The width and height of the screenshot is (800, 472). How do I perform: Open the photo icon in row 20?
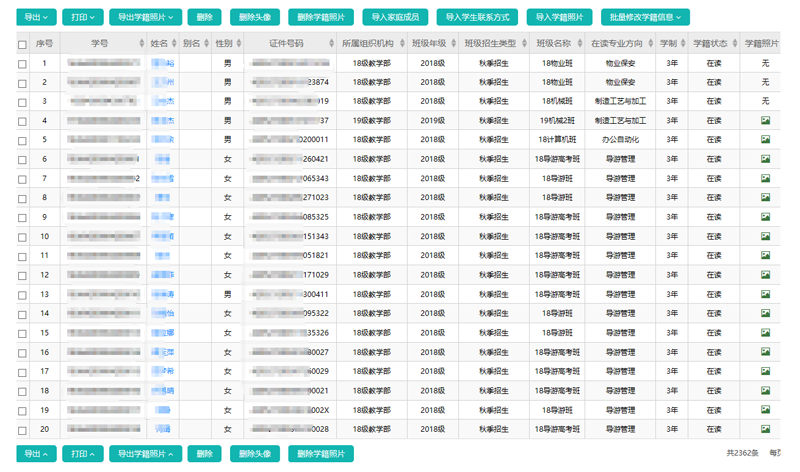click(x=765, y=429)
